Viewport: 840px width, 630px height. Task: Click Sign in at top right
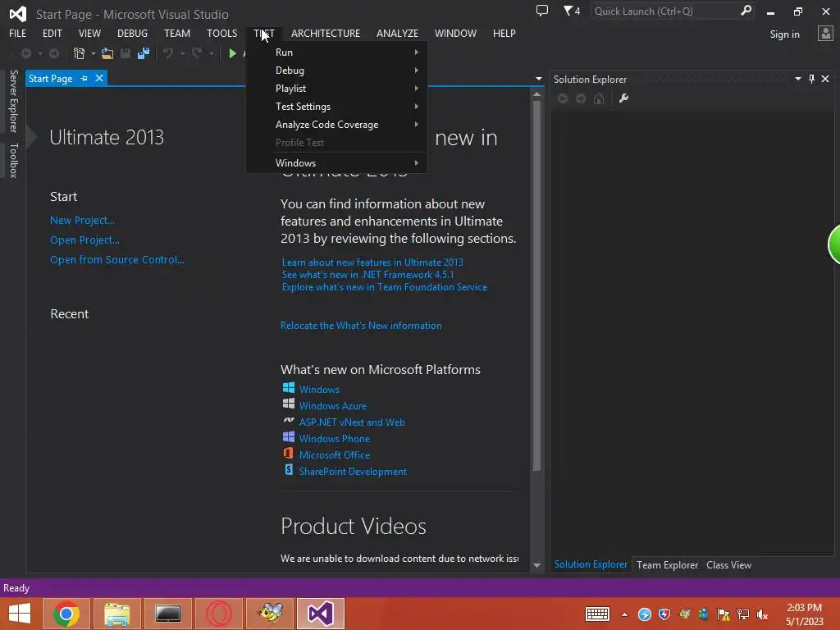tap(784, 34)
